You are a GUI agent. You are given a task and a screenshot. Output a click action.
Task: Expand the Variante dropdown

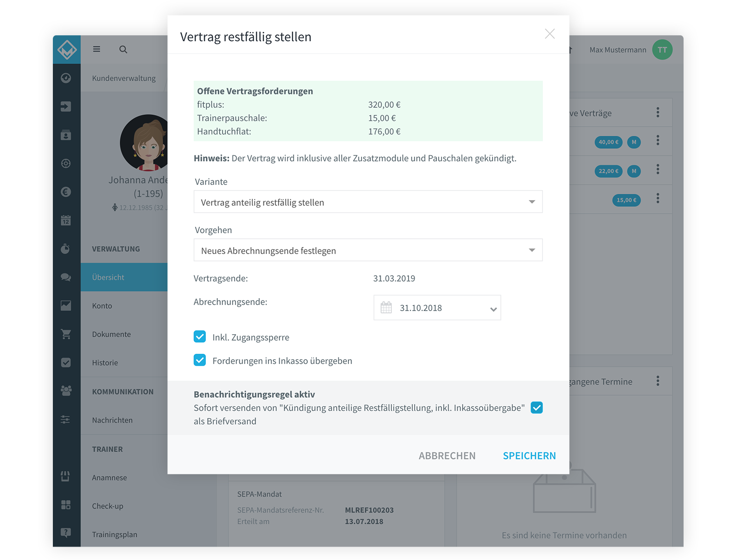[368, 202]
